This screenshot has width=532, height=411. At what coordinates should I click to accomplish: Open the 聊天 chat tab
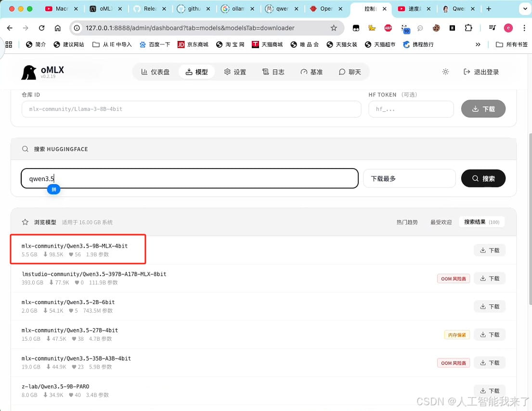350,72
